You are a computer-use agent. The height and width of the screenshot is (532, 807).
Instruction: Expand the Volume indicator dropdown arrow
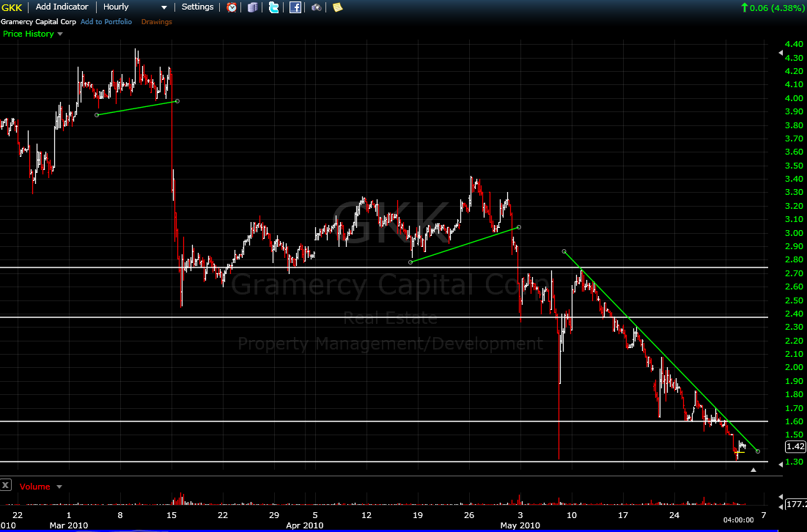(59, 487)
